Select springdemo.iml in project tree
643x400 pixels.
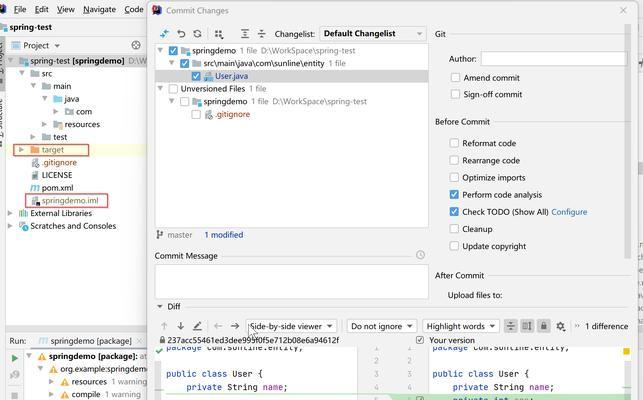pyautogui.click(x=70, y=201)
